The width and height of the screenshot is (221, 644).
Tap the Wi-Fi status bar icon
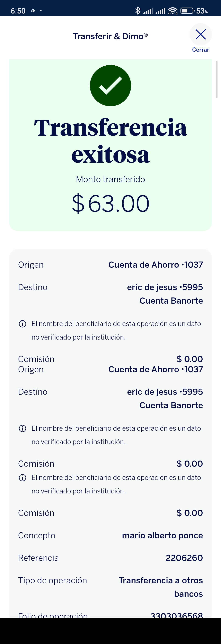coord(173,11)
